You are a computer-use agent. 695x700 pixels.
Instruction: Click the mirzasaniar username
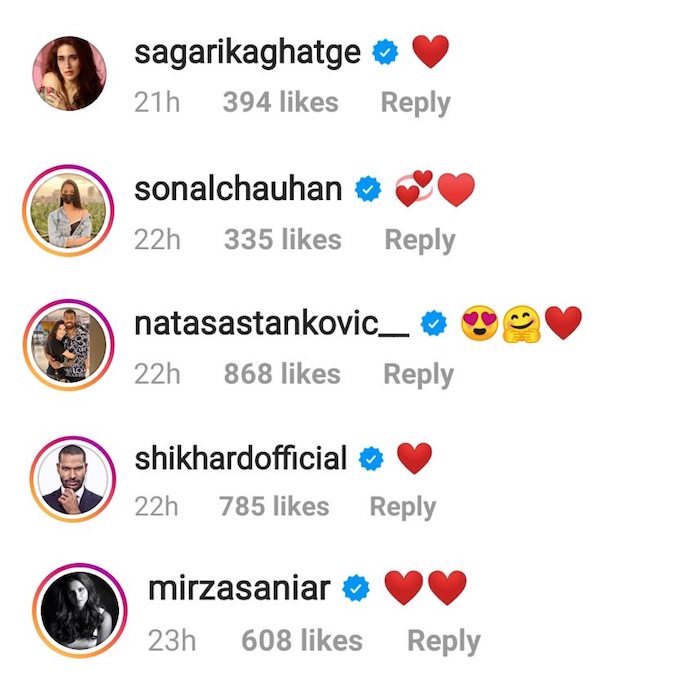pyautogui.click(x=239, y=589)
